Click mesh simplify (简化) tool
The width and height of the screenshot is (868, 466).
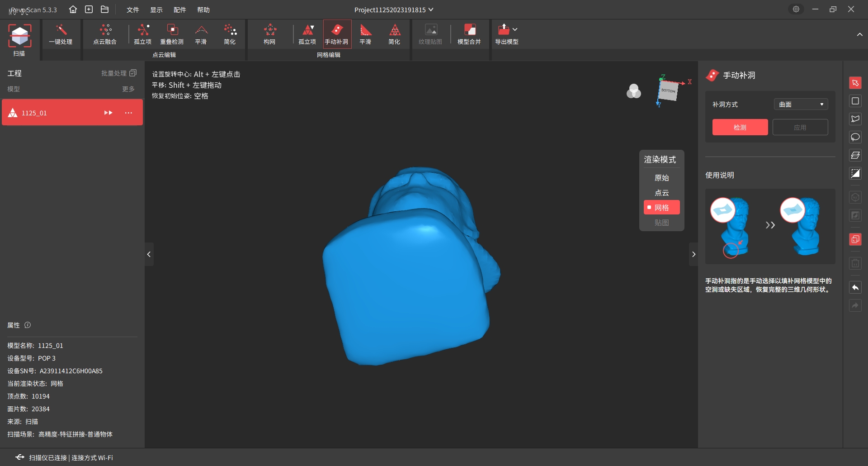coord(394,35)
